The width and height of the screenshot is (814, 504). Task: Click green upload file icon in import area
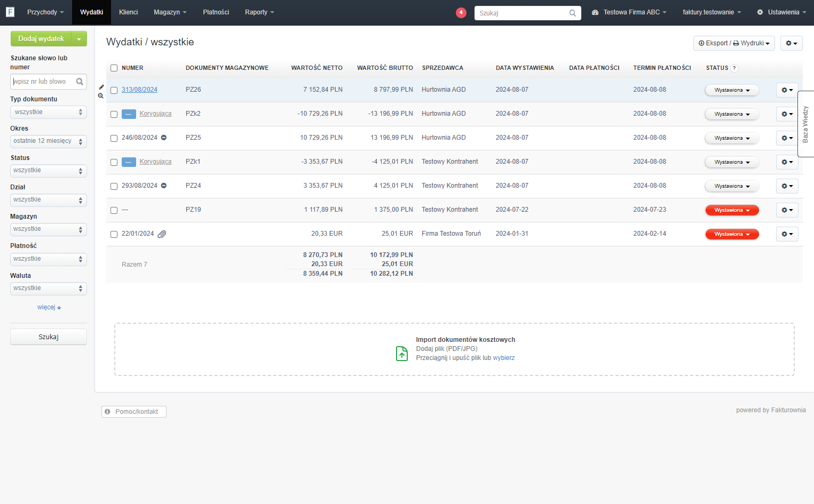click(402, 354)
